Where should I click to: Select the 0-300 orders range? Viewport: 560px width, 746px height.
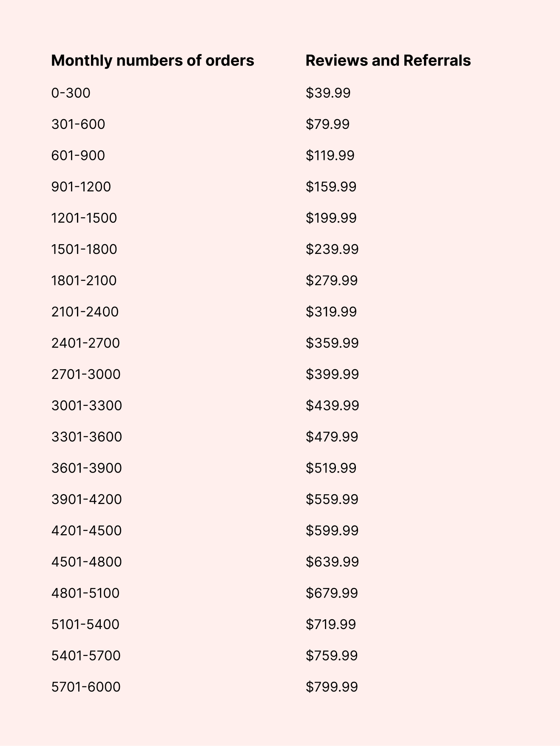(x=71, y=93)
